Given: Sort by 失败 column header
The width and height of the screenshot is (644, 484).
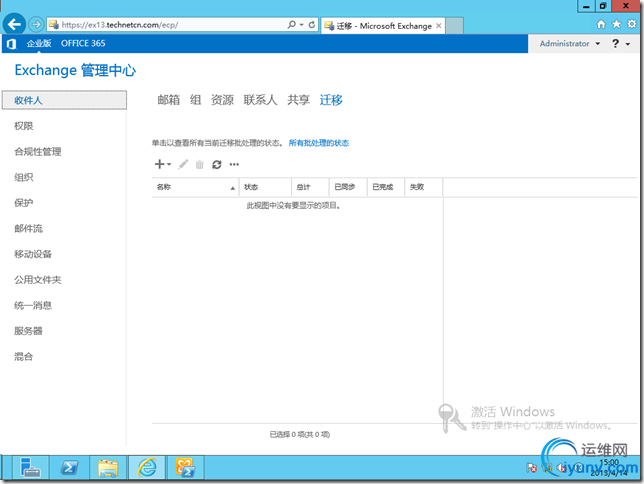Looking at the screenshot, I should click(424, 187).
